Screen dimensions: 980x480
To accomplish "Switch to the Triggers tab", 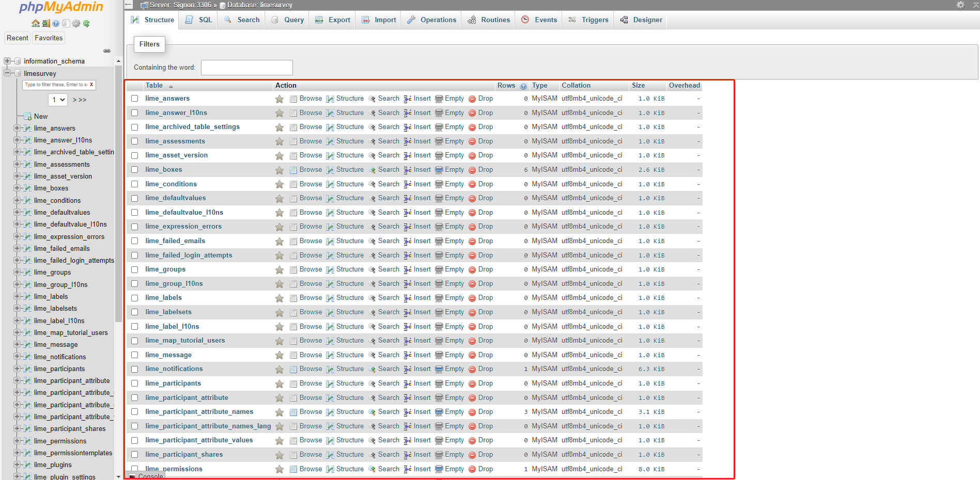I will [x=588, y=20].
